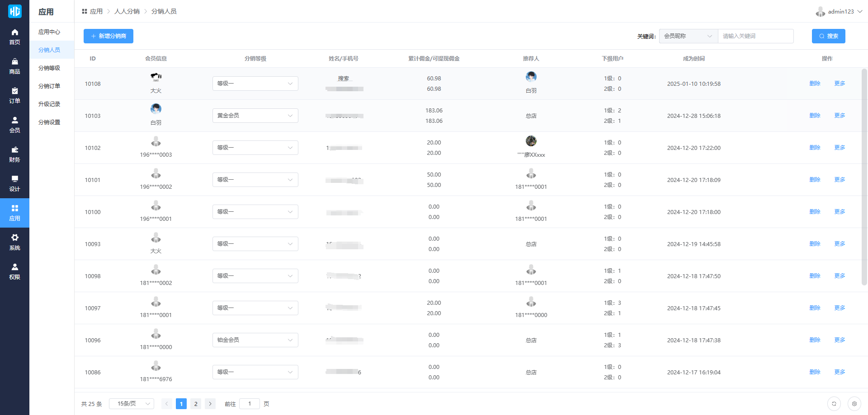Image resolution: width=868 pixels, height=415 pixels.
Task: Go to page 2 of results
Action: 196,404
